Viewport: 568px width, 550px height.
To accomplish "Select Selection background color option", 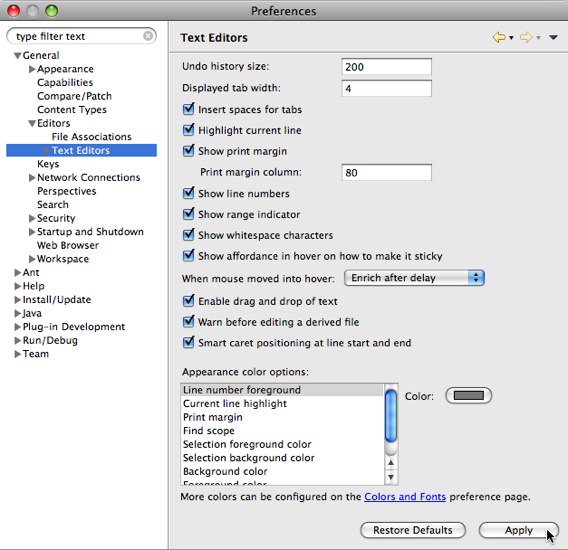I will (x=281, y=458).
